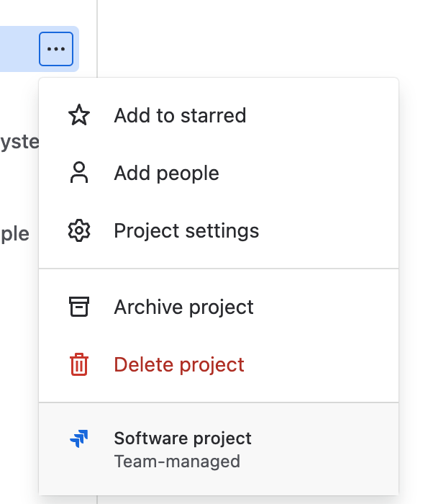Click the star icon in the menu
The width and height of the screenshot is (446, 504).
78,115
